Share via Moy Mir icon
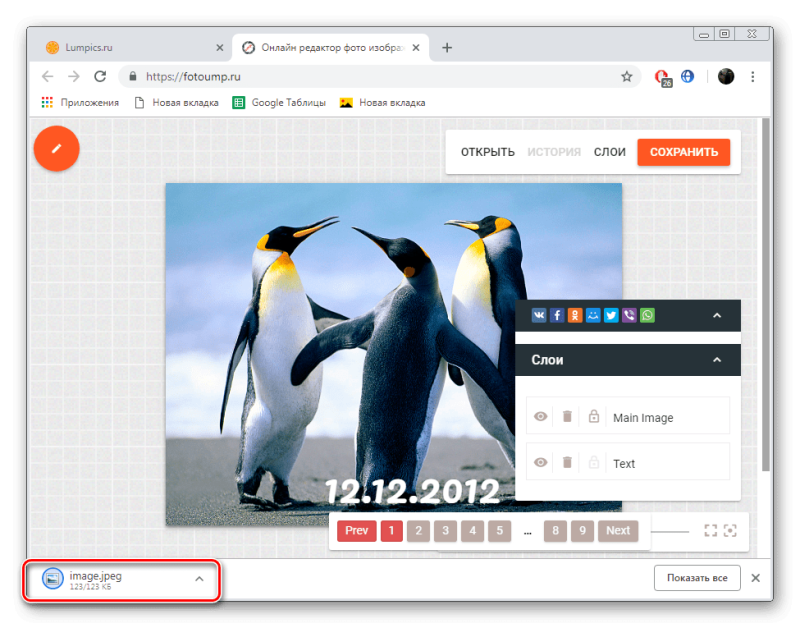 point(593,315)
